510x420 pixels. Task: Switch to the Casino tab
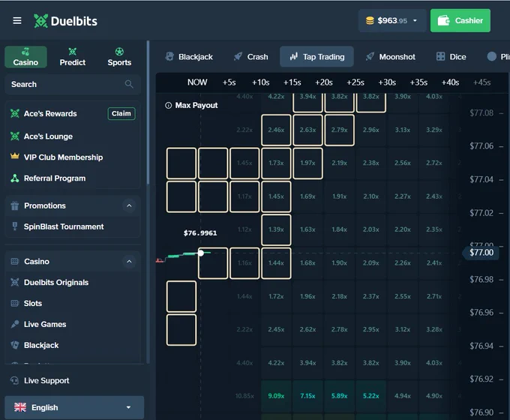pyautogui.click(x=25, y=57)
